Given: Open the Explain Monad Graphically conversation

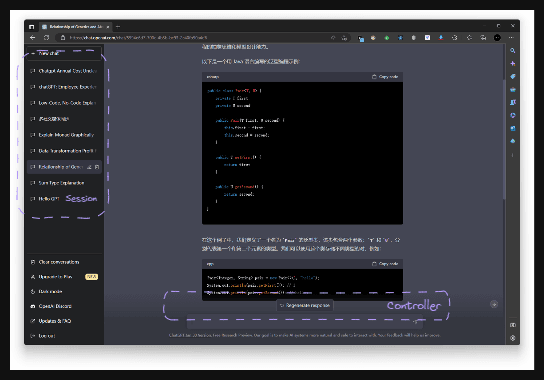Looking at the screenshot, I should tap(64, 135).
